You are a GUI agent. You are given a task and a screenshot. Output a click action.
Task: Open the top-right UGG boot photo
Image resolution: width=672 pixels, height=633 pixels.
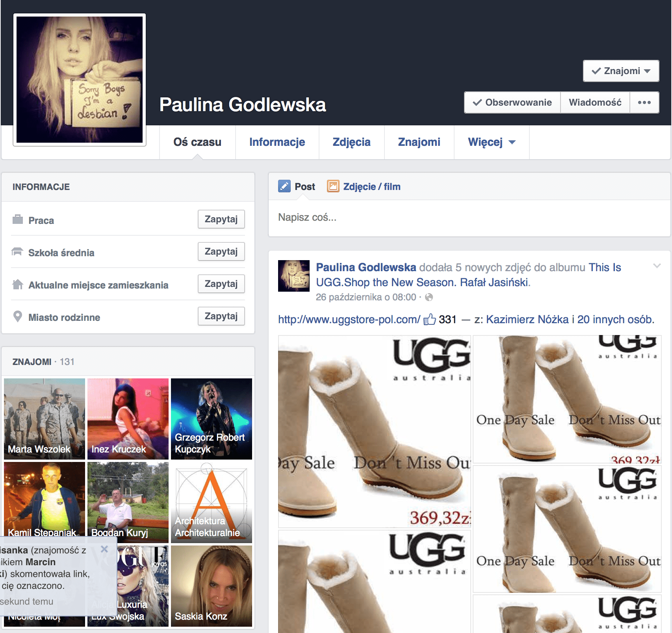(x=567, y=399)
